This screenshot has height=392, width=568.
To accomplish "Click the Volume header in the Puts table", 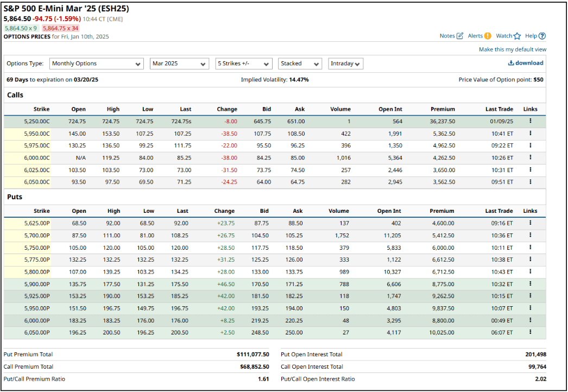I will click(339, 211).
